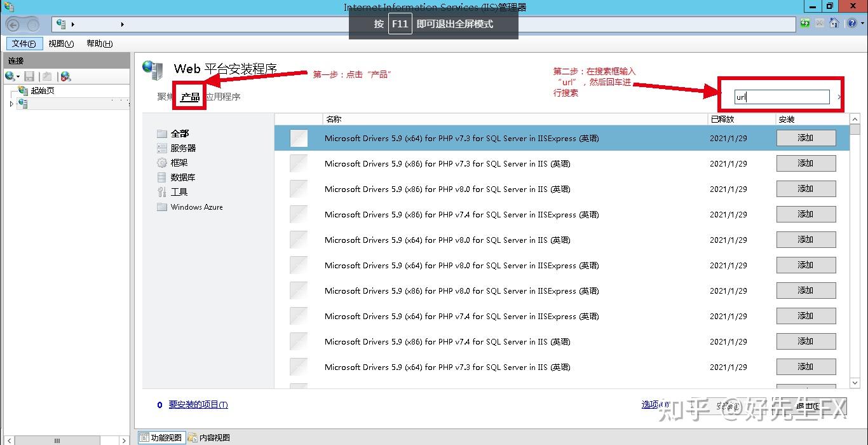
Task: Click the 服务器 category icon
Action: pos(162,148)
